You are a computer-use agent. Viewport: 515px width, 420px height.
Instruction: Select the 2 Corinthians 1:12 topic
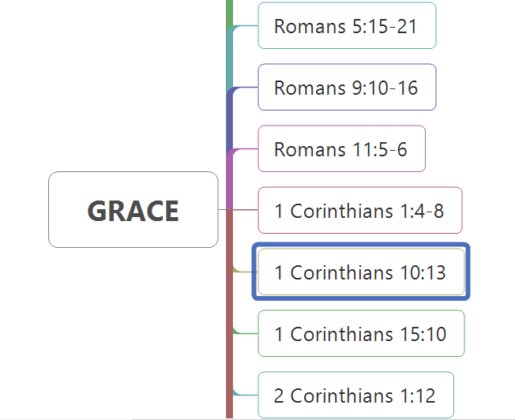pyautogui.click(x=355, y=395)
